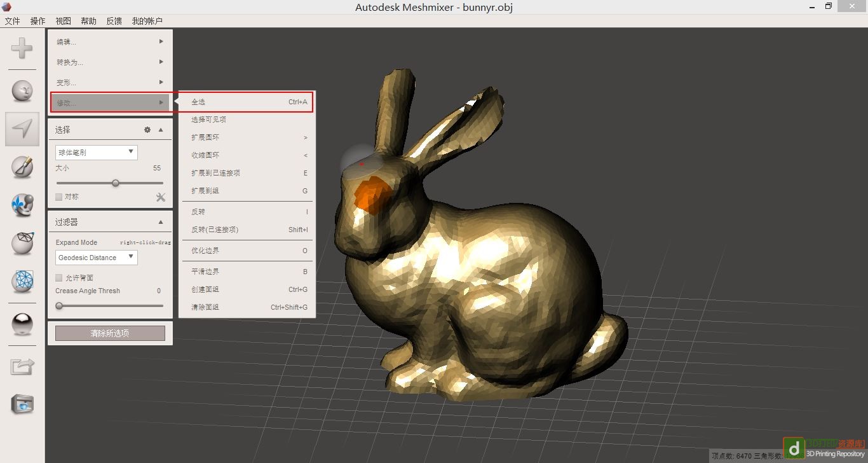Choose 反转 (shortcut I) from the submenu
Viewport: 868px width, 463px height.
point(248,212)
